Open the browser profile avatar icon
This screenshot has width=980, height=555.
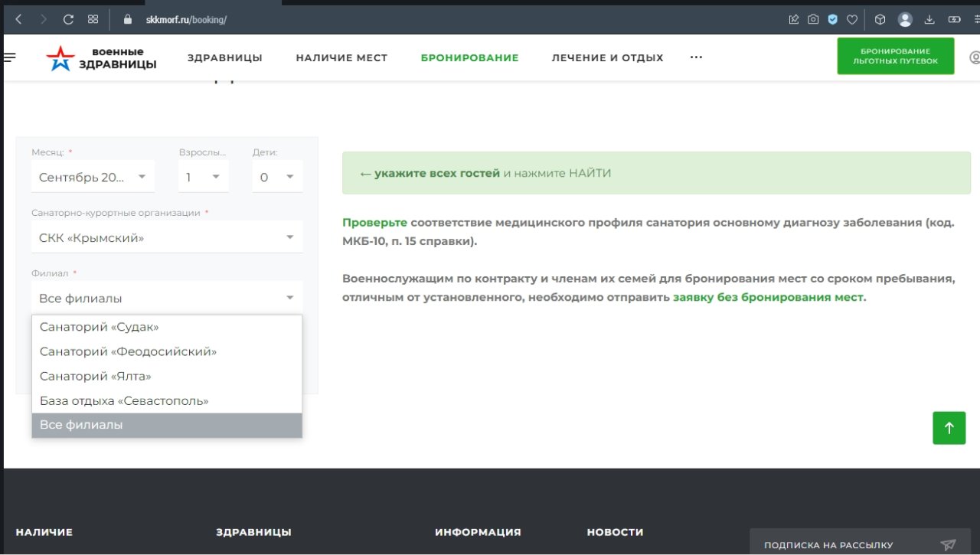tap(905, 19)
